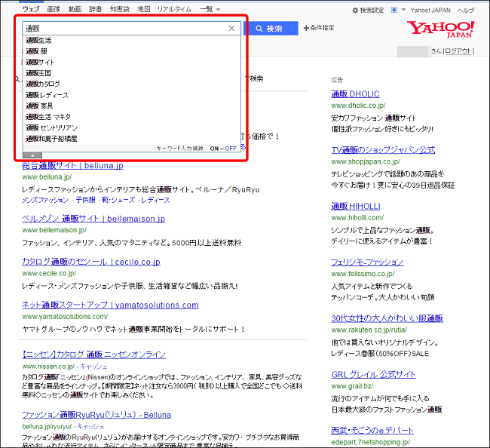
Task: Open 【ニッセン】カタログ通販 ニッセンオンライン result
Action: pyautogui.click(x=93, y=354)
